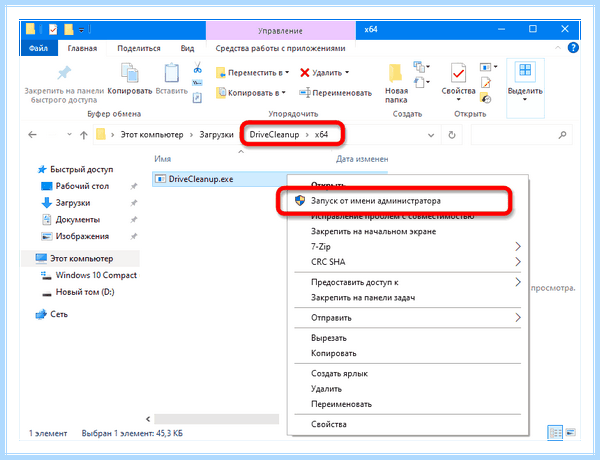
Task: Open the address bar history dropdown
Action: [x=431, y=135]
